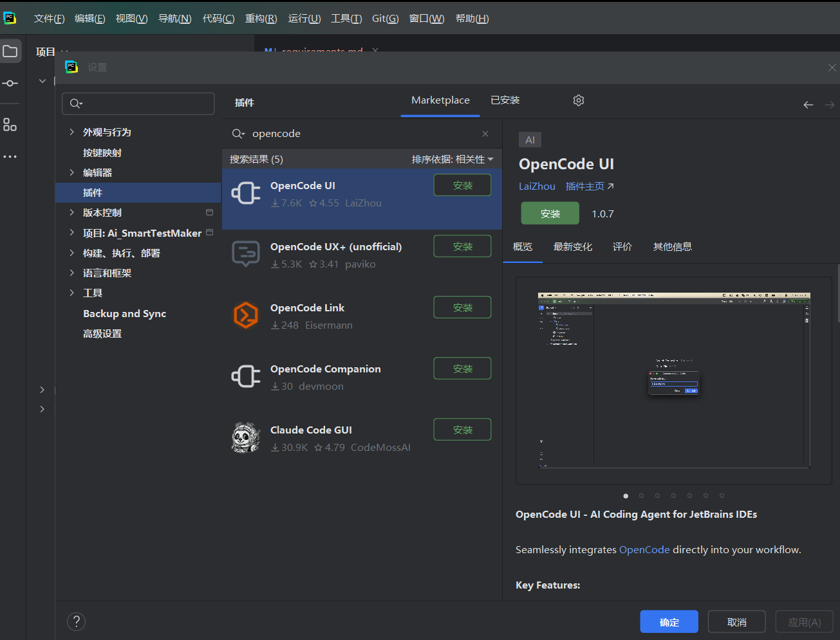840x640 pixels.
Task: Expand the 工具 settings node
Action: (x=71, y=293)
